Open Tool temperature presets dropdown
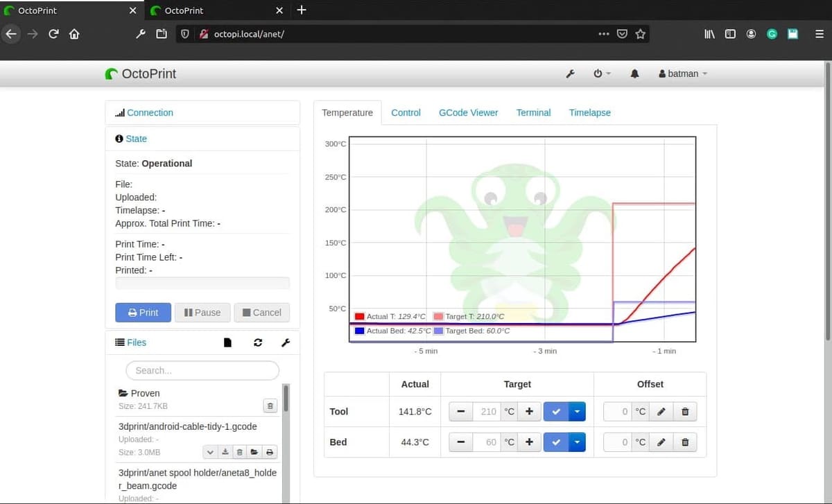This screenshot has height=504, width=832. point(578,412)
